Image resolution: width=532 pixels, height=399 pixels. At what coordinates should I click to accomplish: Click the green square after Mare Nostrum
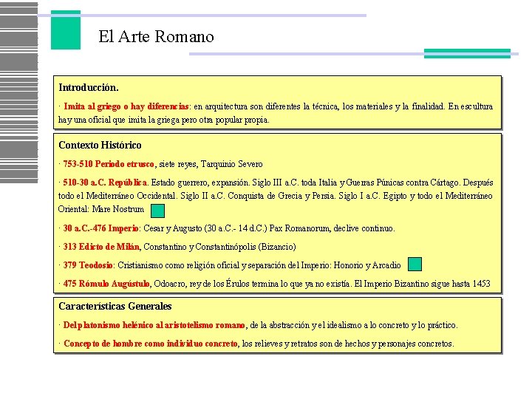pyautogui.click(x=157, y=211)
